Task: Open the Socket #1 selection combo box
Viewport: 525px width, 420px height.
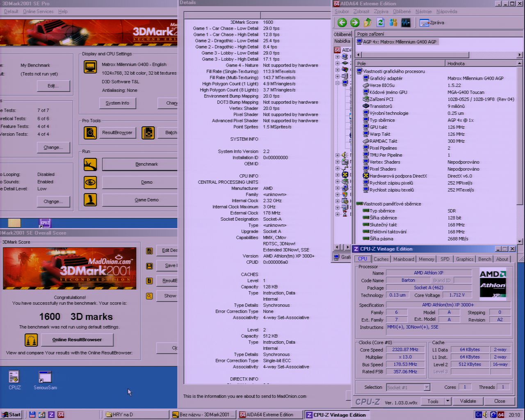Action: 408,387
